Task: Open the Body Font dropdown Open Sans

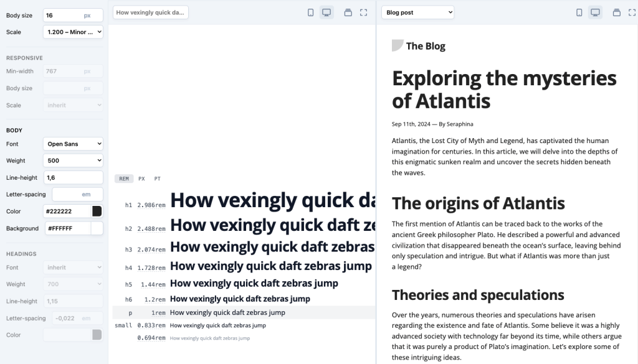Action: 73,144
